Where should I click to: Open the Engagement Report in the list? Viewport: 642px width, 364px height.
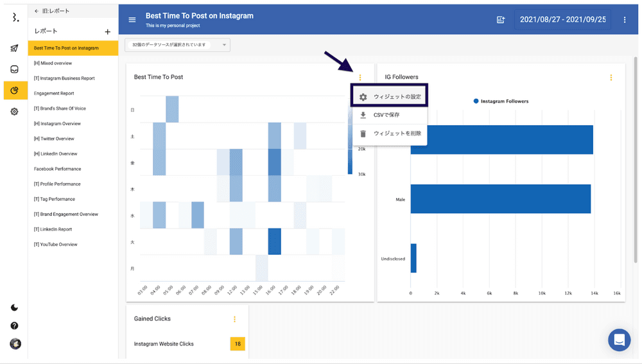[x=54, y=94]
